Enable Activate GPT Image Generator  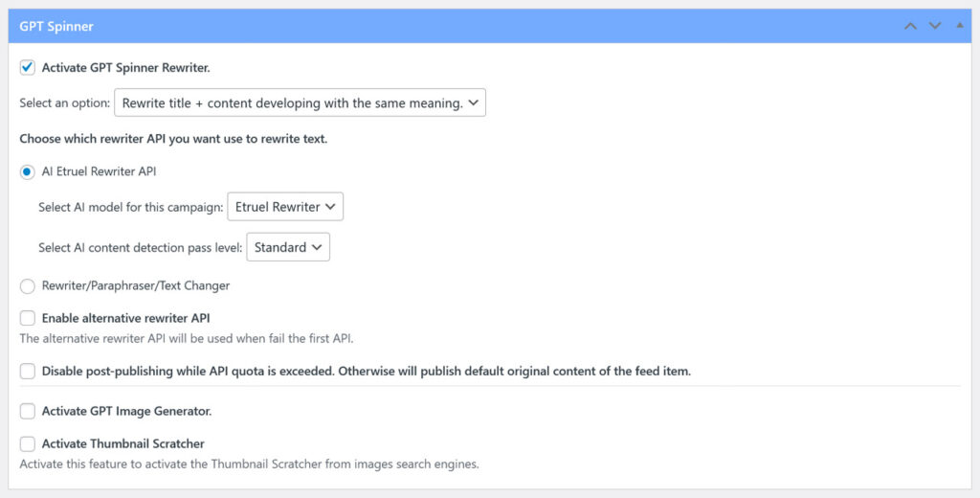pyautogui.click(x=28, y=411)
